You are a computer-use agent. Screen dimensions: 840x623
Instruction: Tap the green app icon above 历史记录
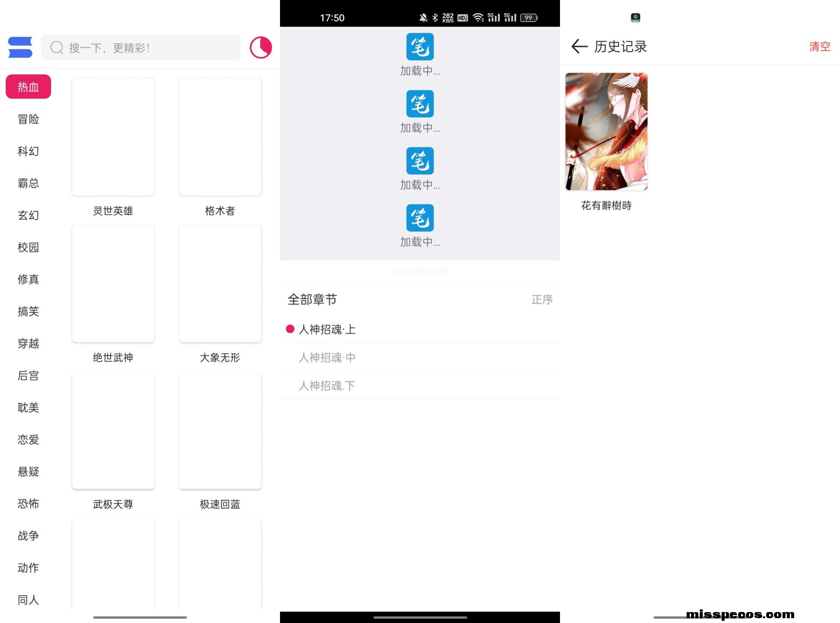[635, 18]
